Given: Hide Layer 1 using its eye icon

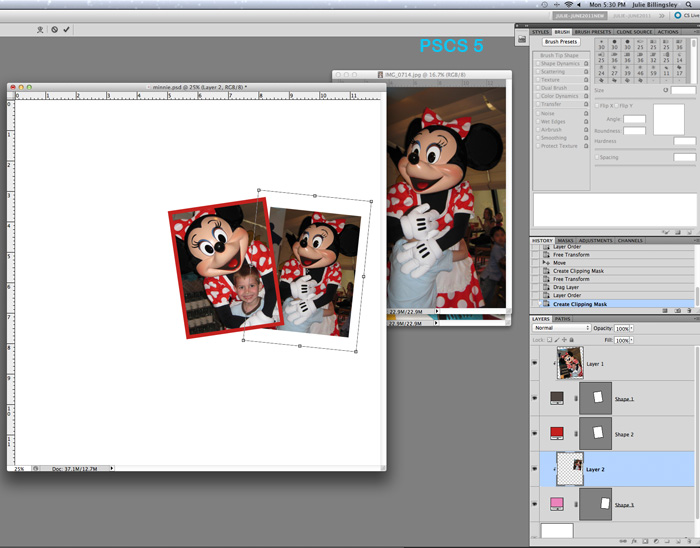Looking at the screenshot, I should click(x=535, y=363).
